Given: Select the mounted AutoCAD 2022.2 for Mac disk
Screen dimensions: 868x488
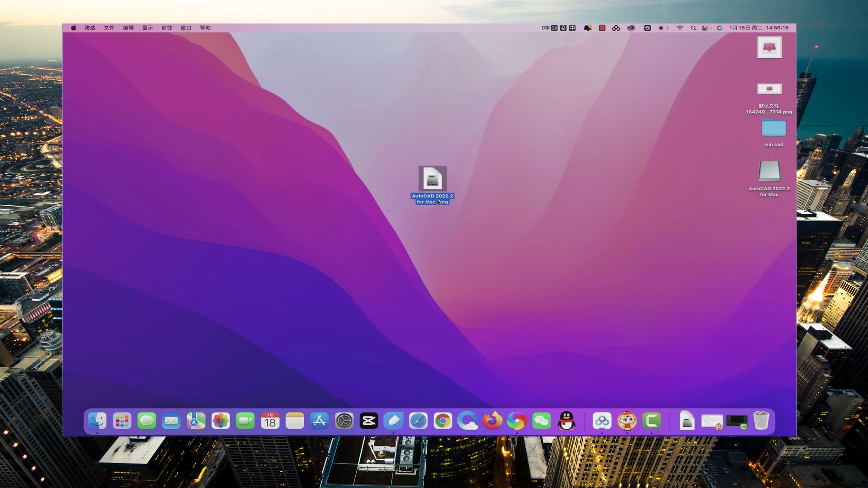Looking at the screenshot, I should [x=769, y=171].
